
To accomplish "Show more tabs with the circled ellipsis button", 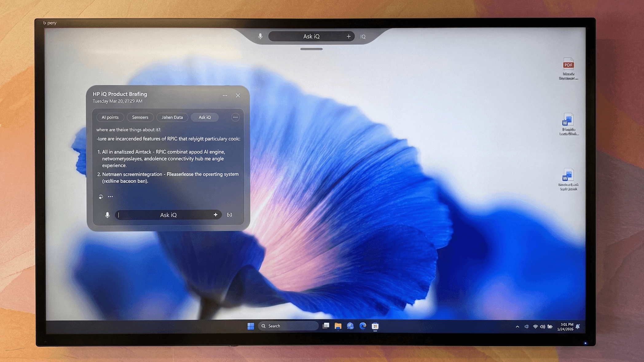I will 235,117.
